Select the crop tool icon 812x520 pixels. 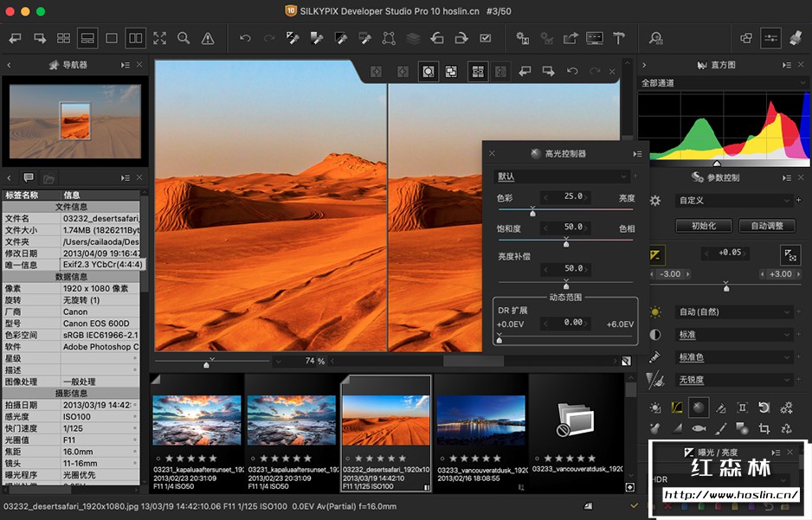[x=764, y=428]
